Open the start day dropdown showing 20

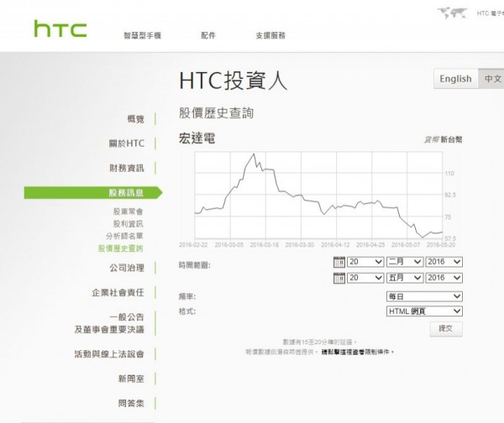pyautogui.click(x=365, y=262)
